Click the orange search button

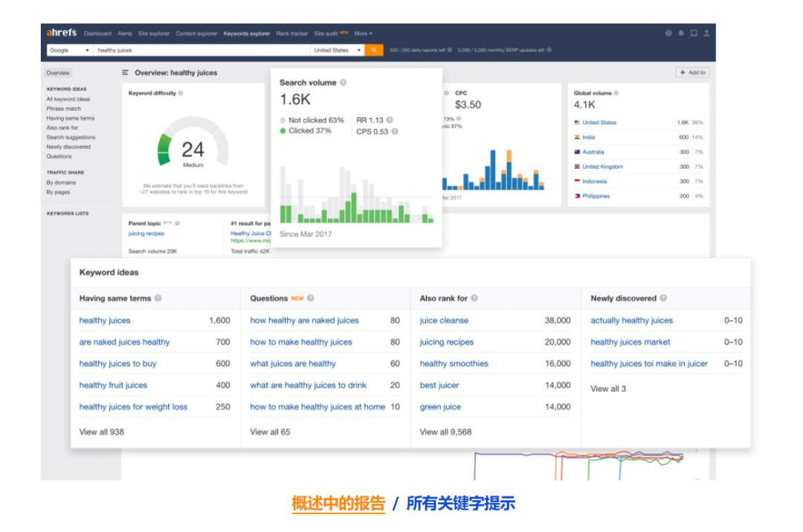375,51
